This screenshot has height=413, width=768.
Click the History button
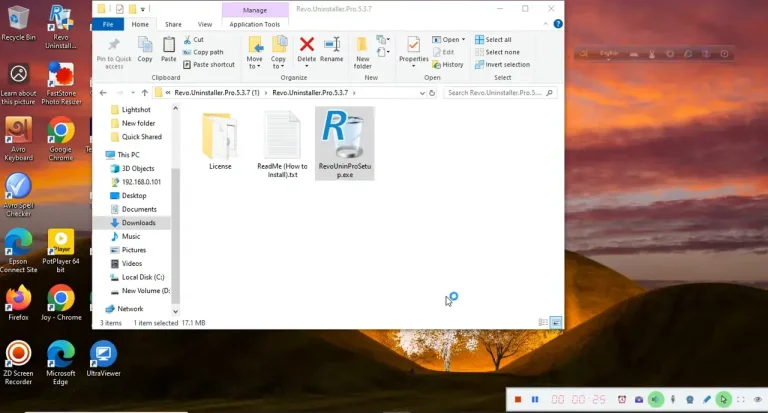click(448, 64)
